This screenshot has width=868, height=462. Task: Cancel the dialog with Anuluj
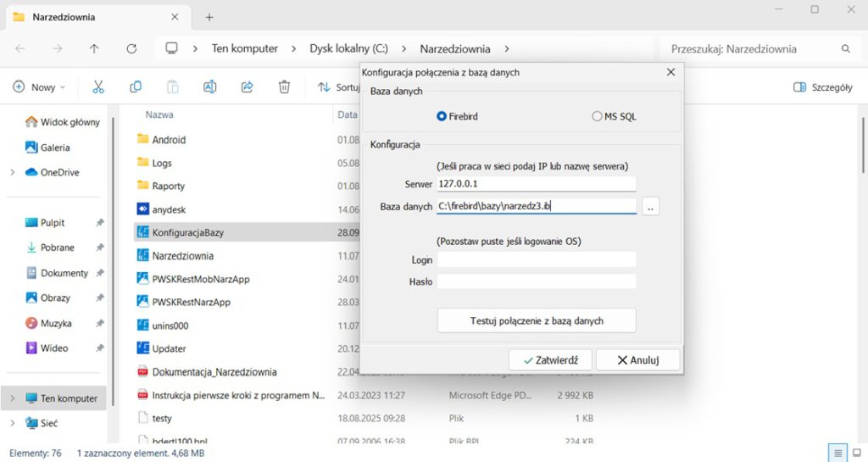pyautogui.click(x=637, y=359)
